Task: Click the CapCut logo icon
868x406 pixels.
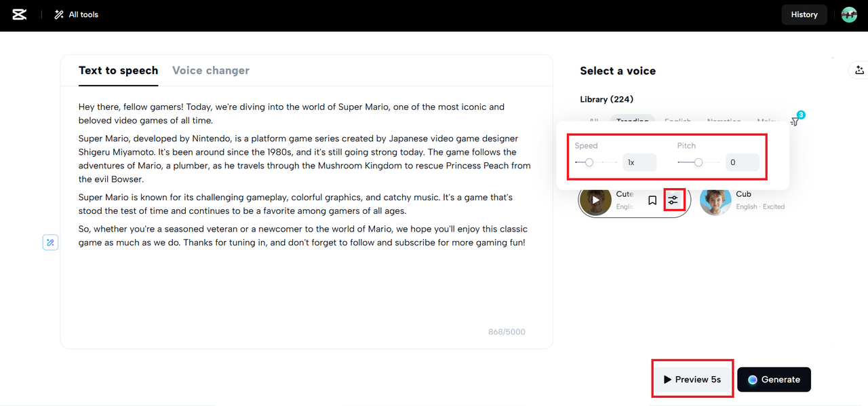Action: point(20,14)
